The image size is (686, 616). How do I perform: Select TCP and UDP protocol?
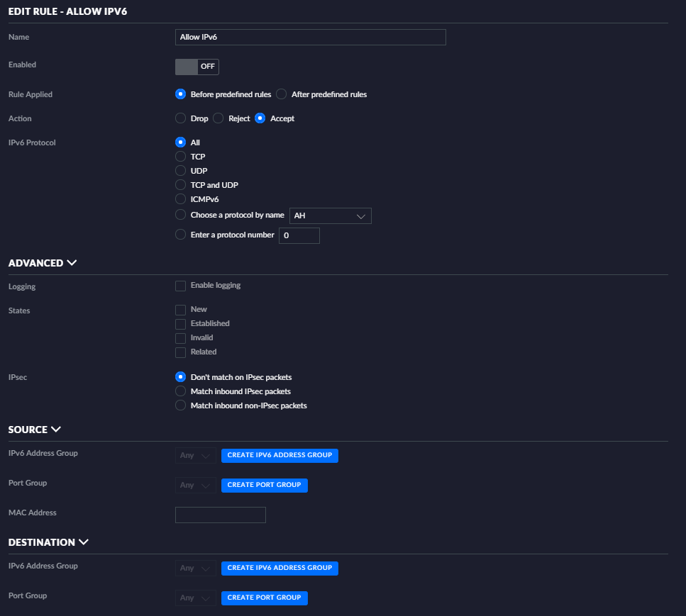click(180, 185)
